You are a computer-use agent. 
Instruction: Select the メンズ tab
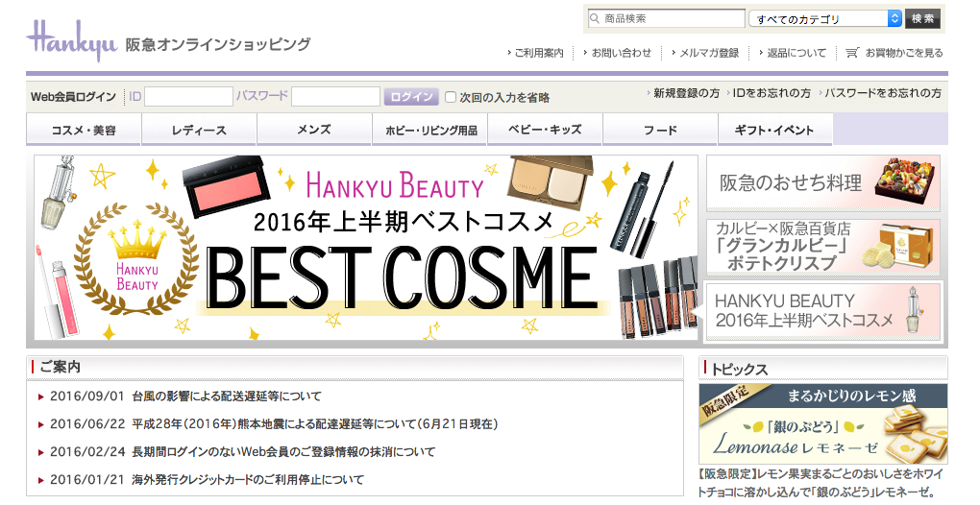point(314,130)
